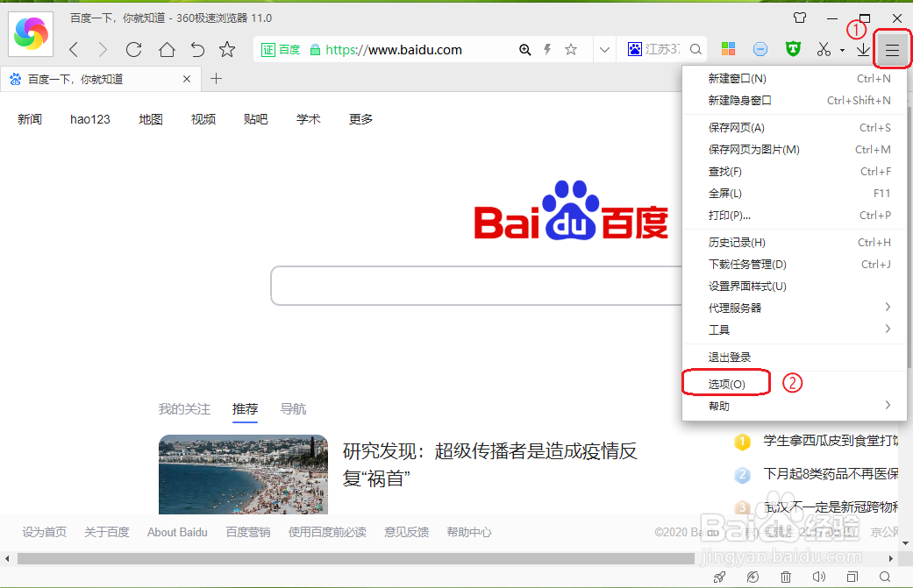Open the 学术 link

[x=308, y=119]
